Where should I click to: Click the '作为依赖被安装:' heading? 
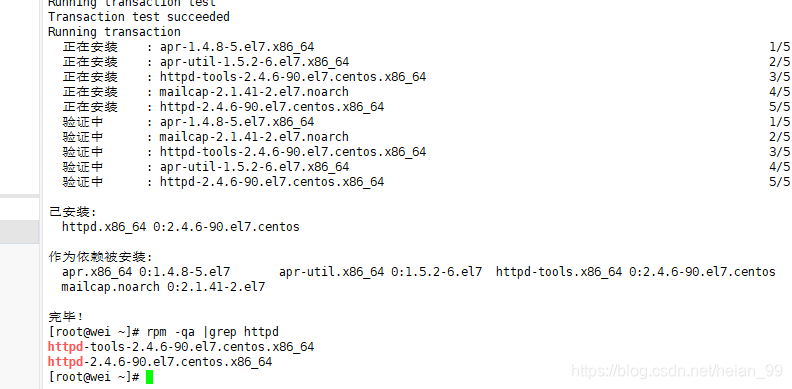pos(100,257)
